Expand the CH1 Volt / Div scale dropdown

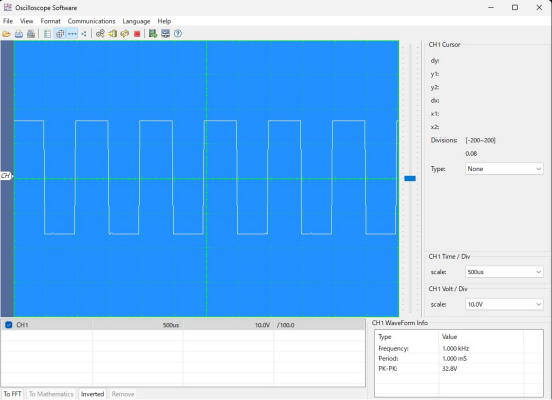tap(504, 304)
